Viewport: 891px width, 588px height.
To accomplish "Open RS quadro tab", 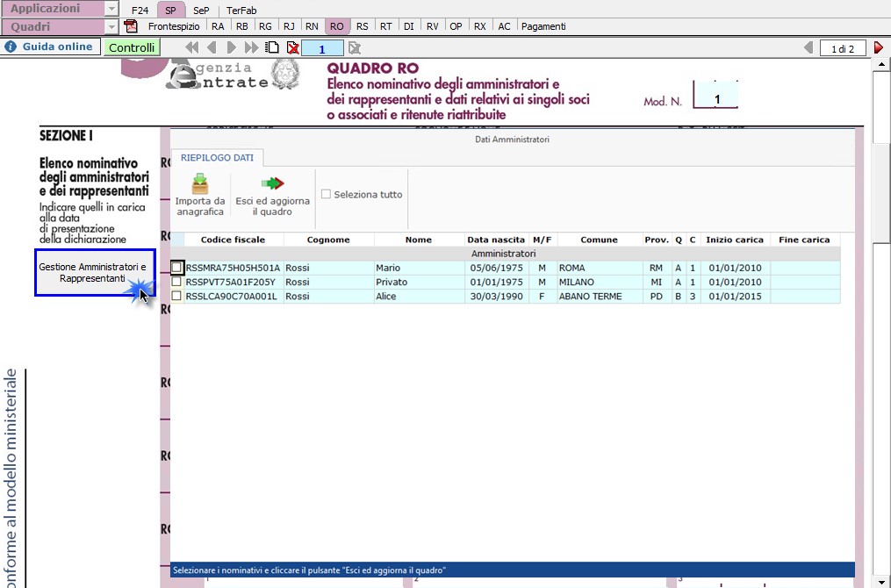I will 362,26.
